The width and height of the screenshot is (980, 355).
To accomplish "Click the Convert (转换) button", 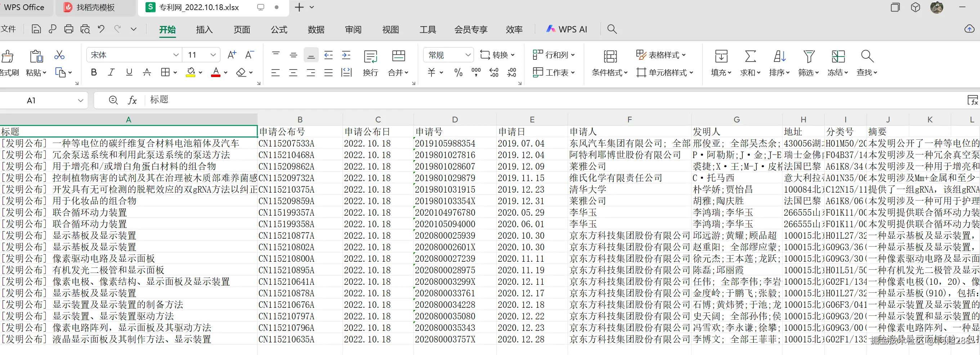I will (497, 55).
